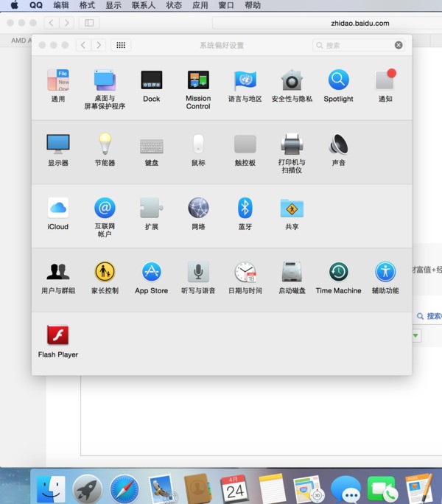Image resolution: width=442 pixels, height=504 pixels.
Task: Open FaceTime in the Dock
Action: (382, 489)
